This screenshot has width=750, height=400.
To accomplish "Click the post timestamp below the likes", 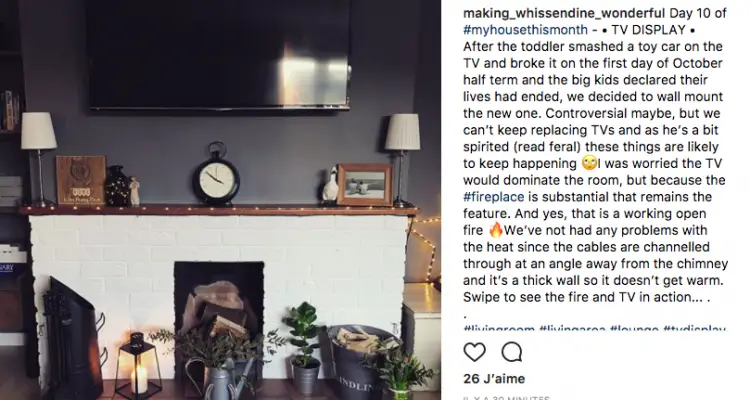I will click(507, 398).
